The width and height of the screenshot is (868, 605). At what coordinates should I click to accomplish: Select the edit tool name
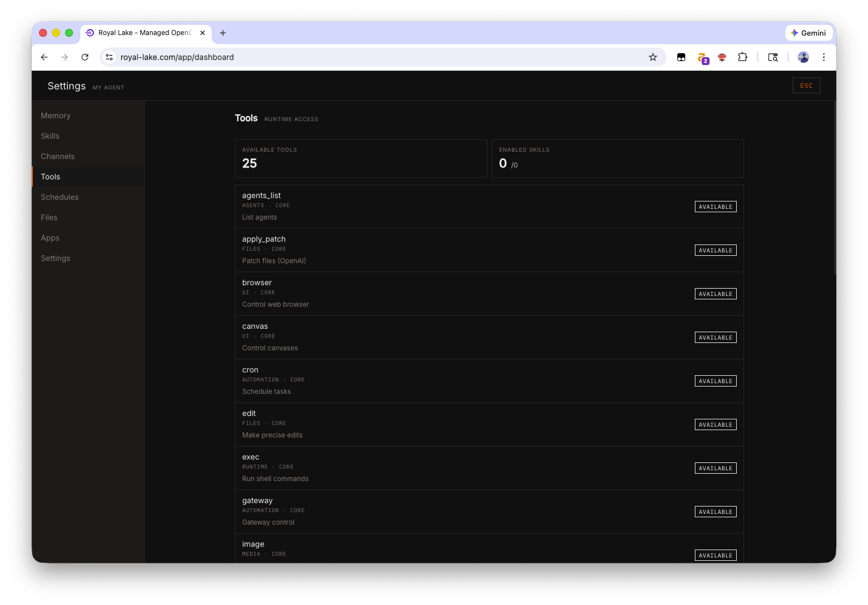click(x=249, y=413)
